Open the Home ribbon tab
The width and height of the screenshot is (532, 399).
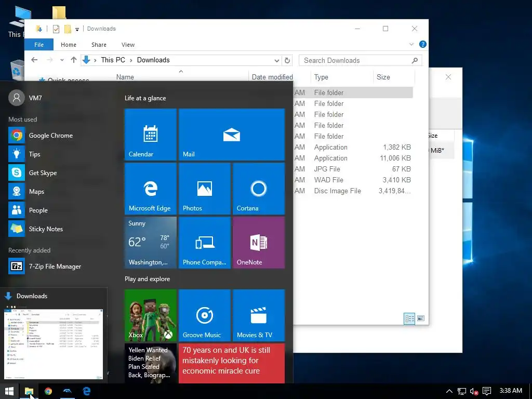point(69,45)
